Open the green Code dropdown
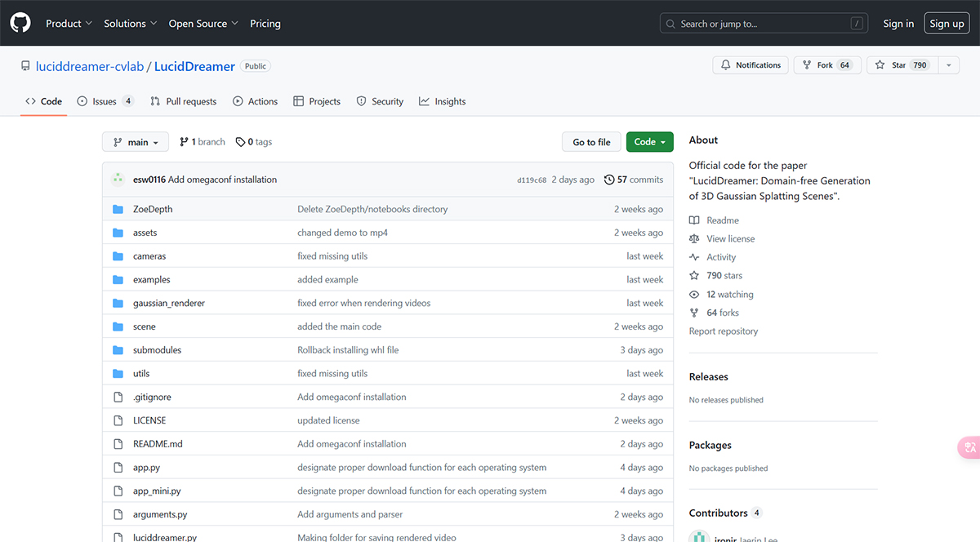The image size is (980, 542). (x=649, y=142)
